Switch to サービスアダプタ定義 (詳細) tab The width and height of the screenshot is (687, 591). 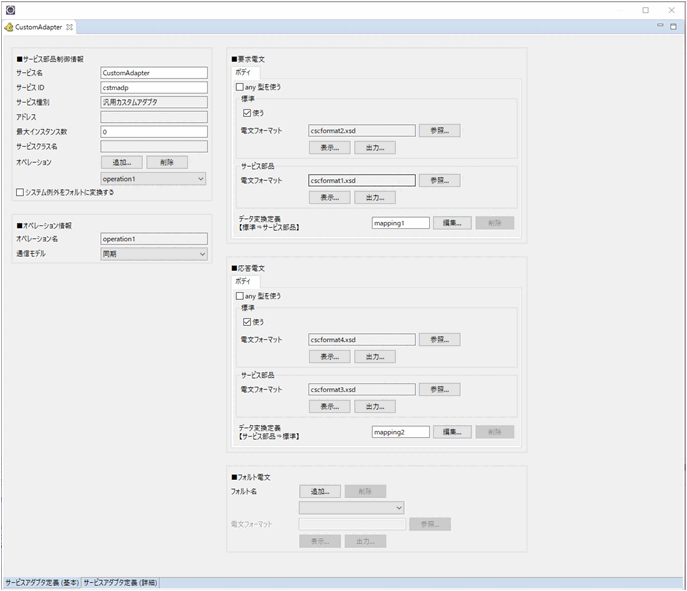click(x=121, y=581)
